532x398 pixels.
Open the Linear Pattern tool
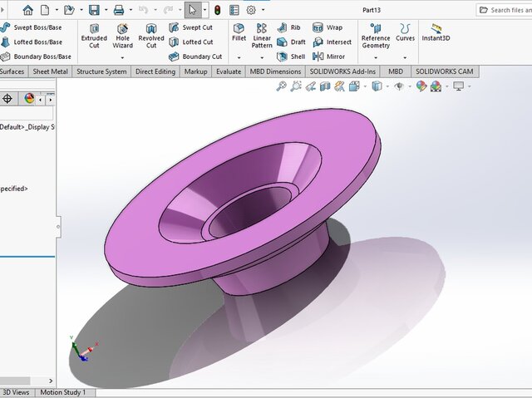coord(262,36)
